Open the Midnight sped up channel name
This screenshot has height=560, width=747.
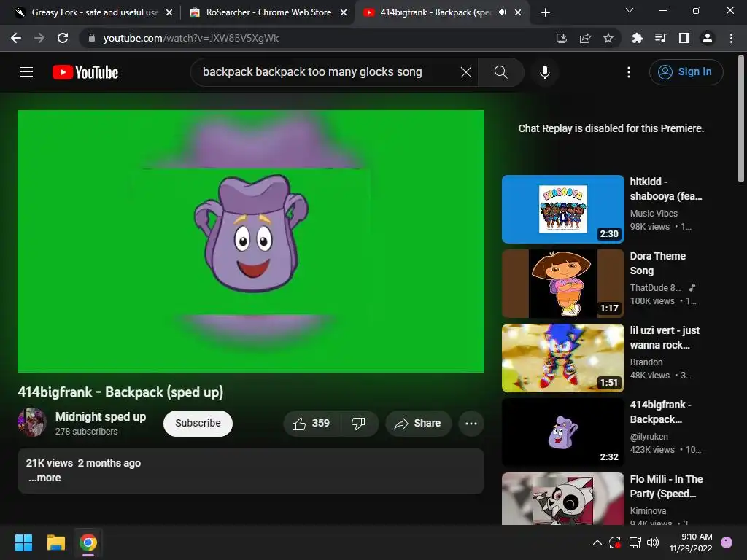[101, 416]
